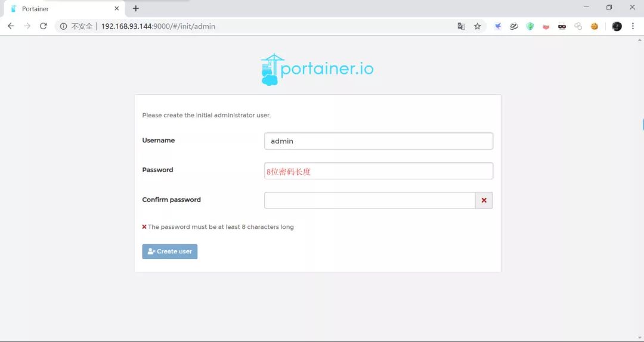Open the blue bird extension icon
The image size is (644, 342).
(x=498, y=26)
